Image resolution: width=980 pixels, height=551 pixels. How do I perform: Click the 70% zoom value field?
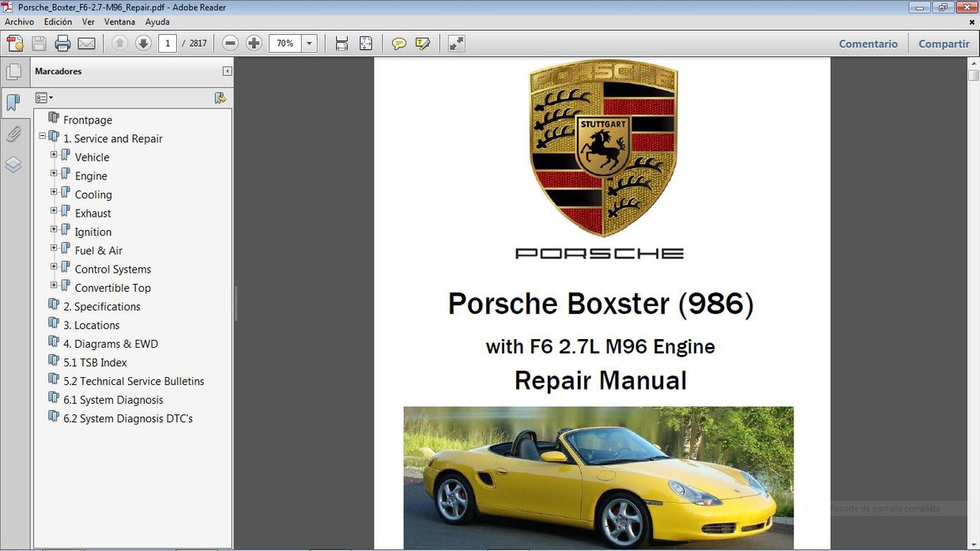285,43
